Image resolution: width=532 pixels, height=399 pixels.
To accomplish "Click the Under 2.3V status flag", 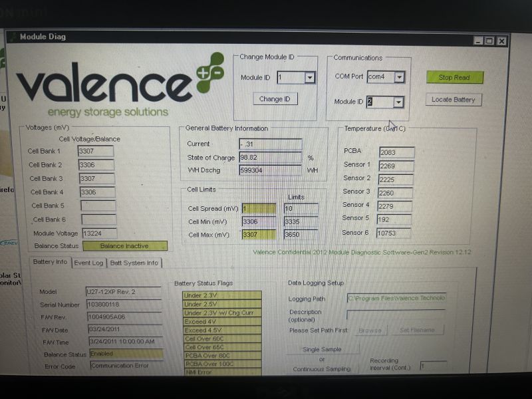I will [x=222, y=295].
